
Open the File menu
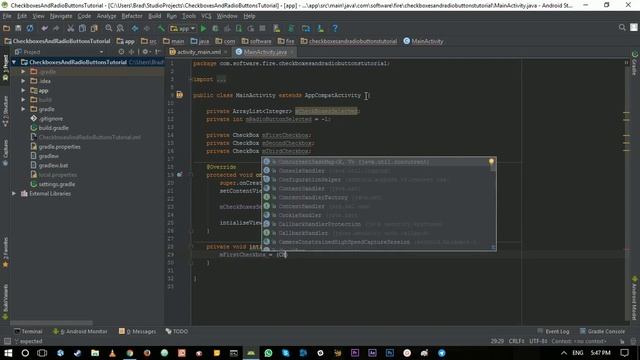click(x=7, y=16)
